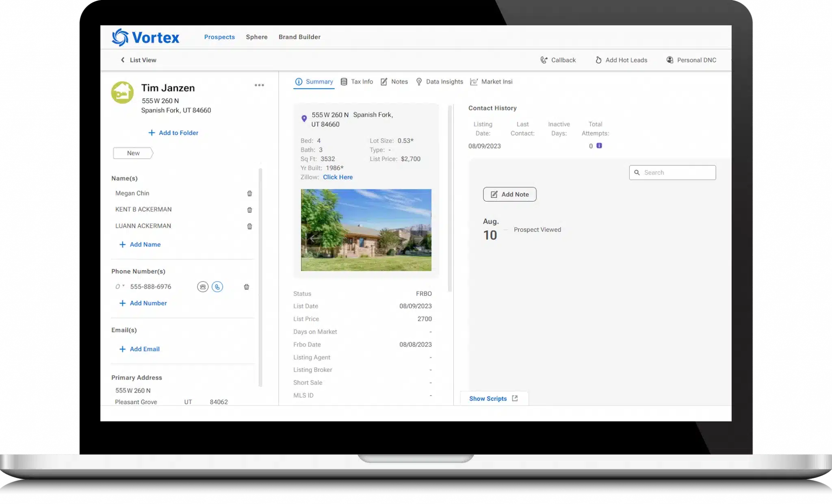The height and width of the screenshot is (504, 832).
Task: Delete phone number 555-888-6976
Action: (246, 287)
